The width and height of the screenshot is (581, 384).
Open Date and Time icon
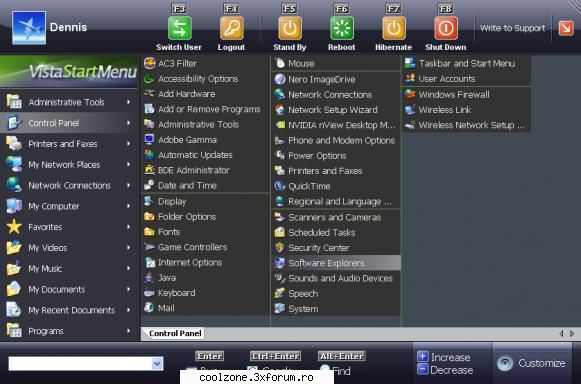pyautogui.click(x=149, y=185)
